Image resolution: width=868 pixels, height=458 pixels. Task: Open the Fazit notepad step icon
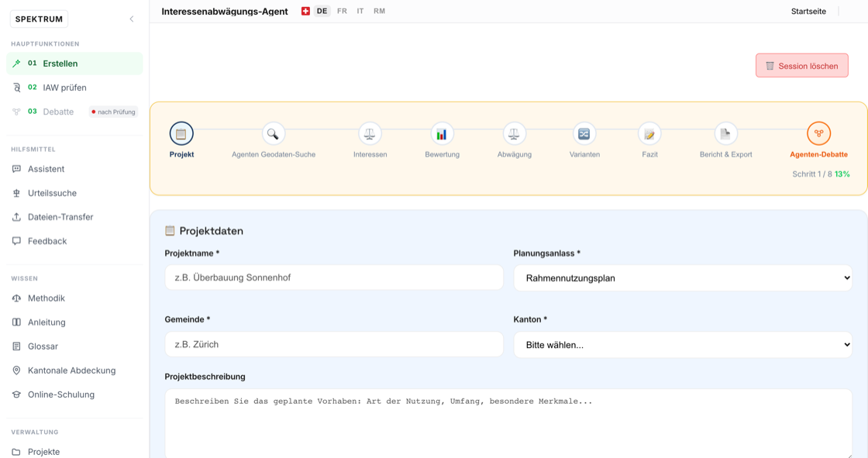[x=649, y=133]
